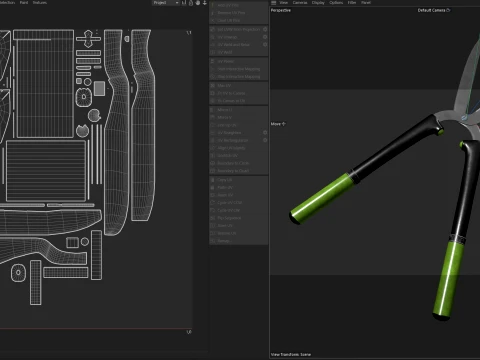The image size is (480, 360).
Task: Open the Options menu
Action: (x=336, y=3)
